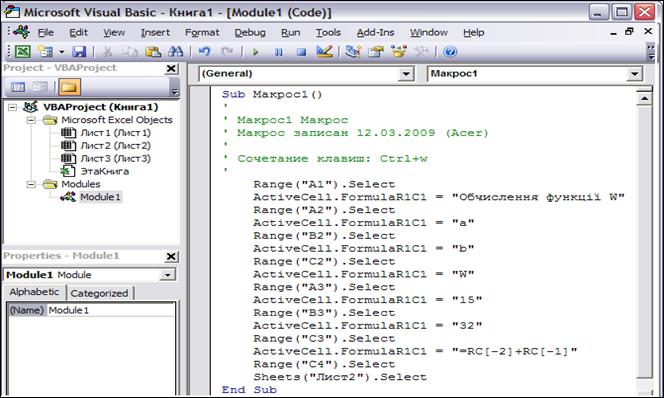Click the toolbar options overflow arrow

tap(651, 52)
